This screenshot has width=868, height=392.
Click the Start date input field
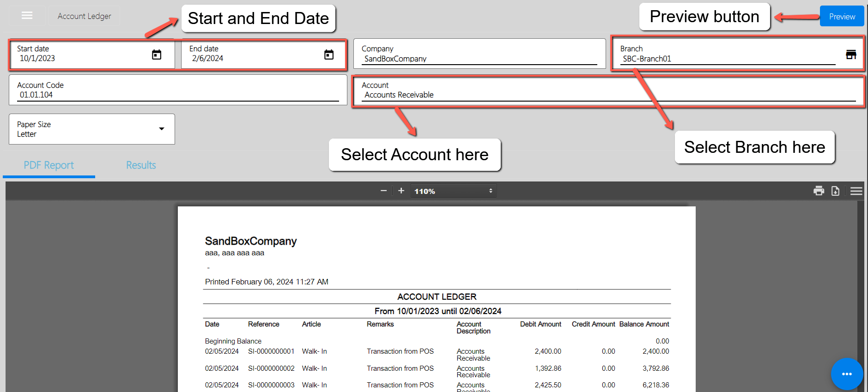[92, 54]
